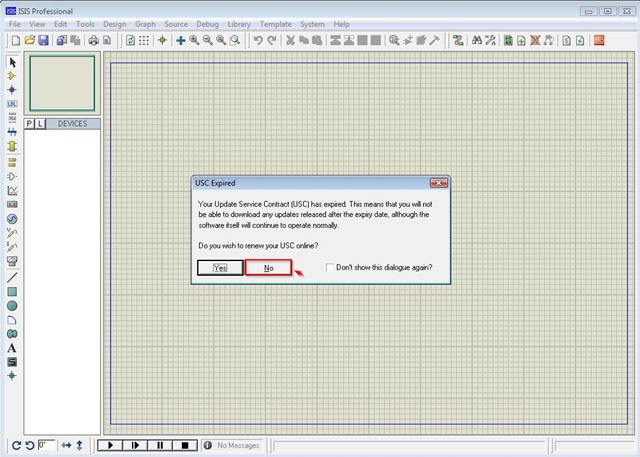Click the rotation angle input field

(x=46, y=445)
